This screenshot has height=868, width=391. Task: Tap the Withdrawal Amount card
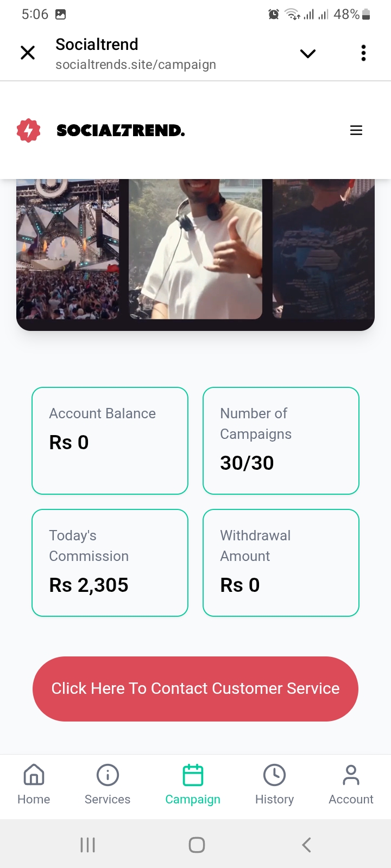pyautogui.click(x=281, y=563)
